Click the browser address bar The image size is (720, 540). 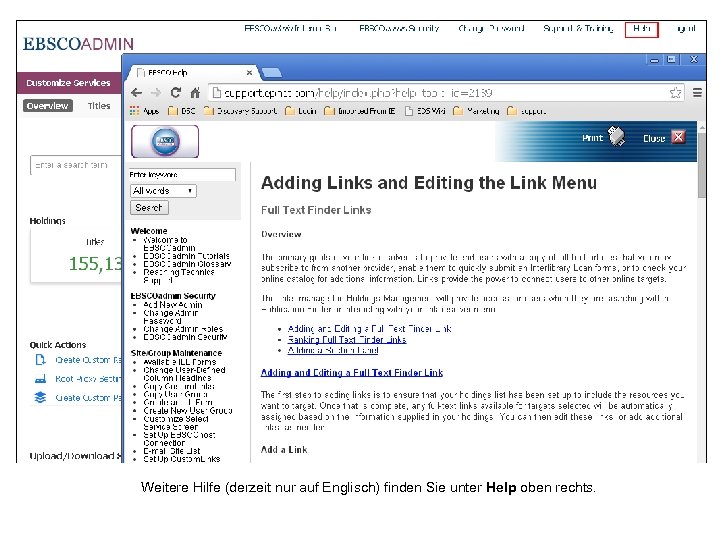click(445, 93)
